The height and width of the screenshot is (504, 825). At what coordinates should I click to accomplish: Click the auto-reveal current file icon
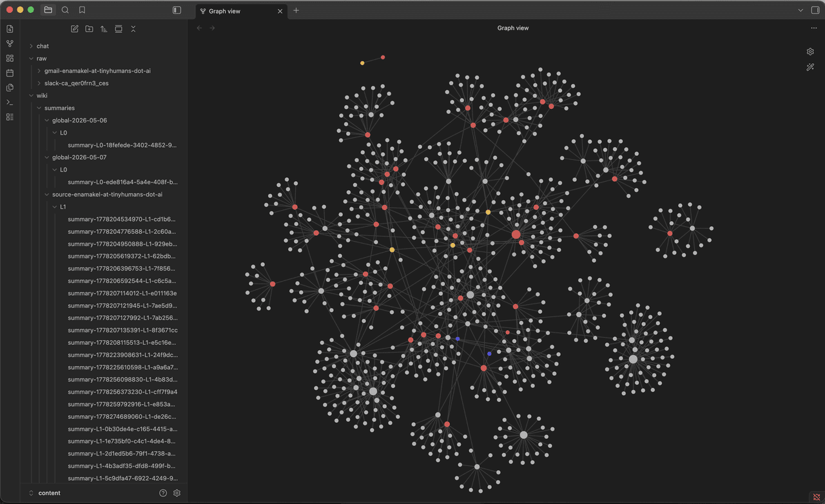click(119, 29)
